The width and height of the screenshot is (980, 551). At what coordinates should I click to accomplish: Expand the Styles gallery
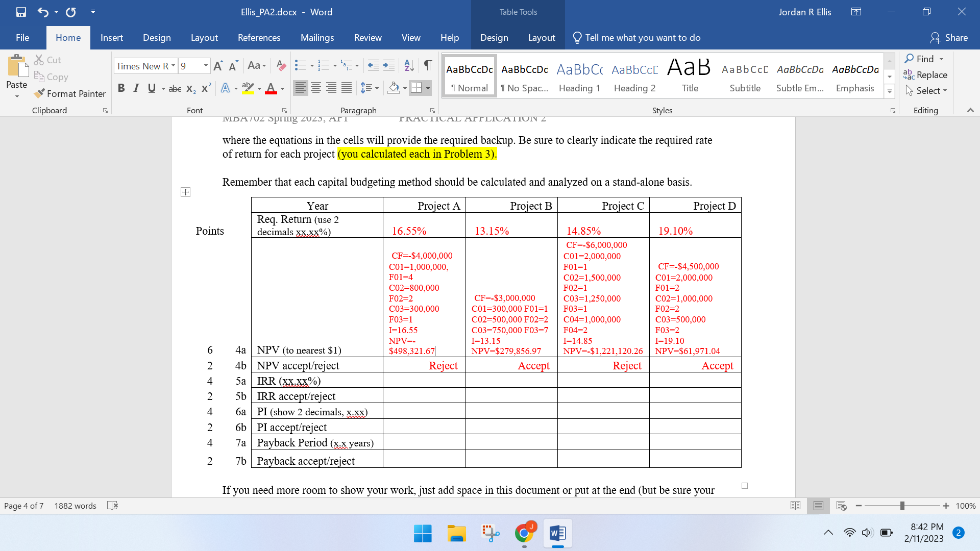pyautogui.click(x=890, y=91)
